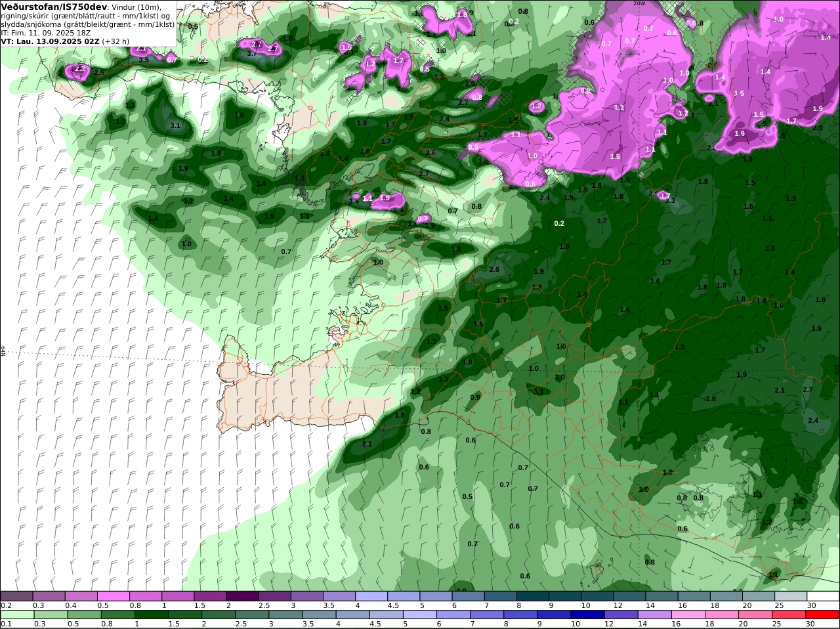Click the 3.3 precipitation value on the map
The image size is (840, 629).
point(670,200)
